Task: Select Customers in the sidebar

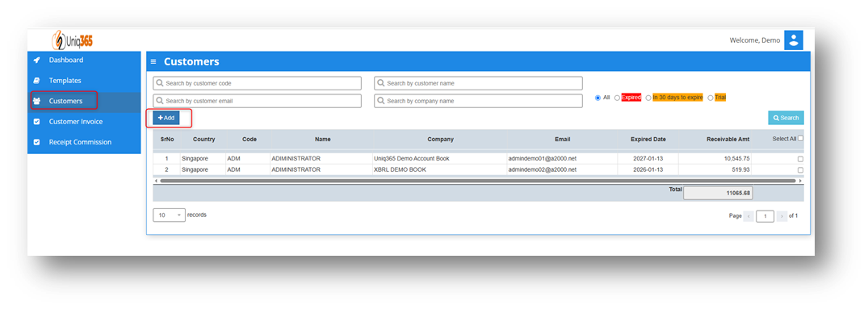Action: [84, 101]
